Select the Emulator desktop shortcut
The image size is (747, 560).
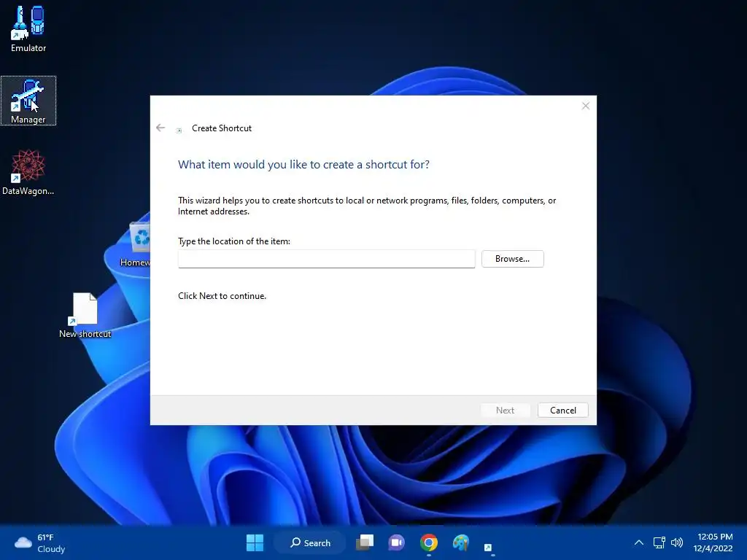tap(28, 28)
